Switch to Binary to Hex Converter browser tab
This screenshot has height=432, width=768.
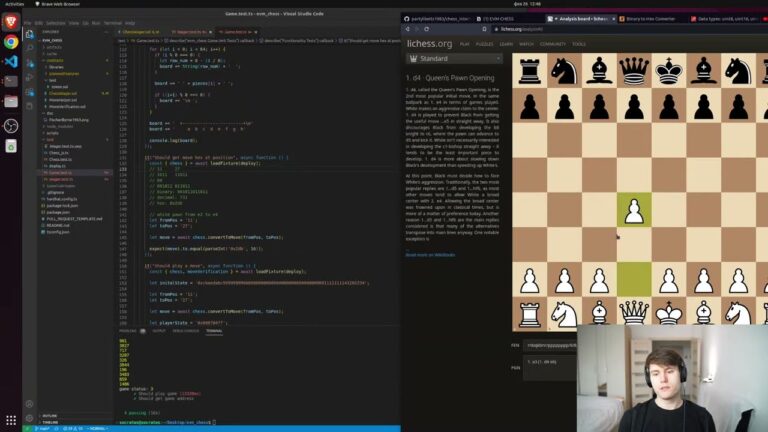tap(649, 19)
